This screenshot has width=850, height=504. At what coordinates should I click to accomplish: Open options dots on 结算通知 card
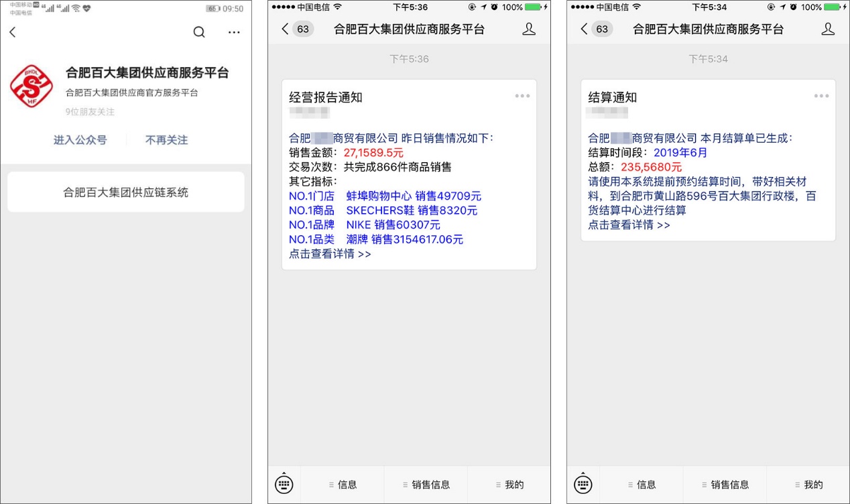[x=821, y=96]
